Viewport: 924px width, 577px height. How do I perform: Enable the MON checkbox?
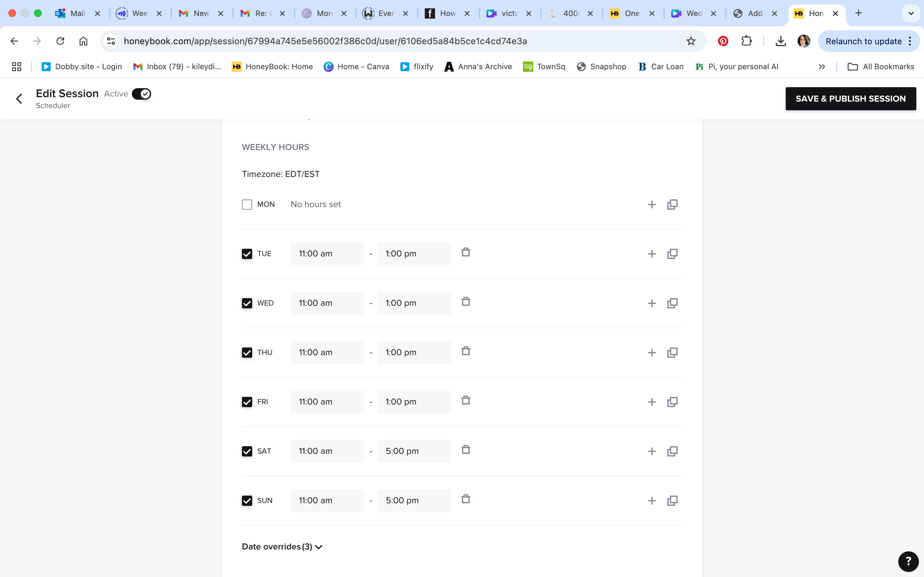coord(247,205)
